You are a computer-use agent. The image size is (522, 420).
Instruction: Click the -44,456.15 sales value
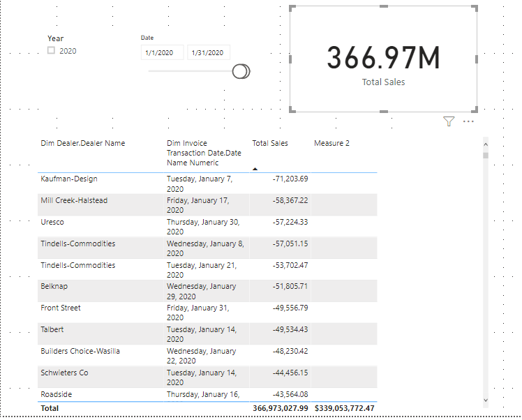290,373
